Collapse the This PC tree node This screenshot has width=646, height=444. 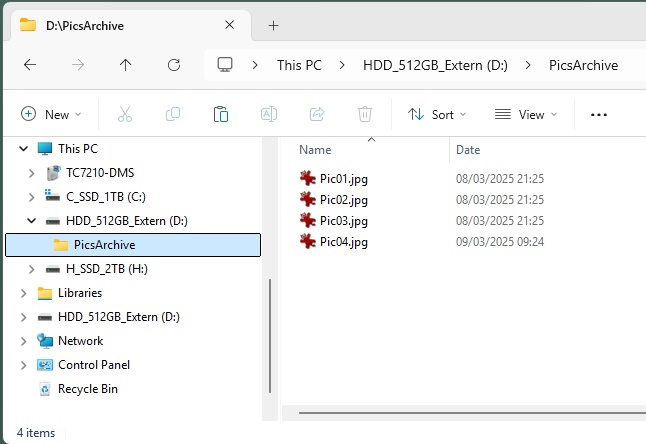23,149
